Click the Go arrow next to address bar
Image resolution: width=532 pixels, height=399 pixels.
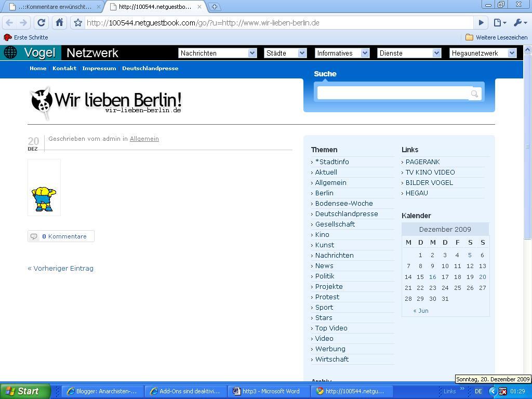[x=481, y=22]
